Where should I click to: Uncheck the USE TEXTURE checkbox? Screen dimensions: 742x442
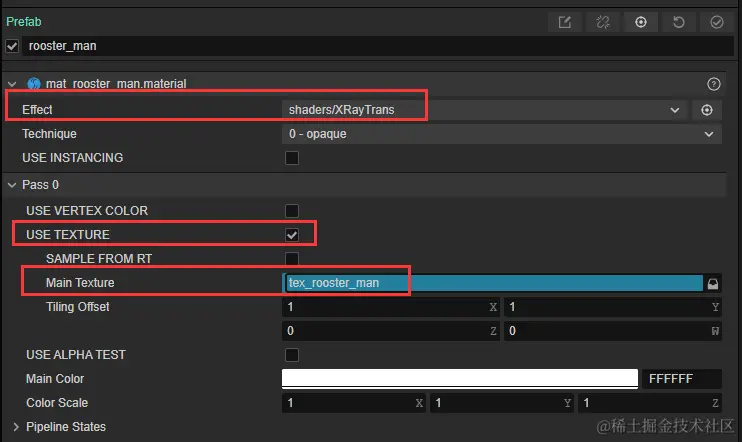point(292,235)
